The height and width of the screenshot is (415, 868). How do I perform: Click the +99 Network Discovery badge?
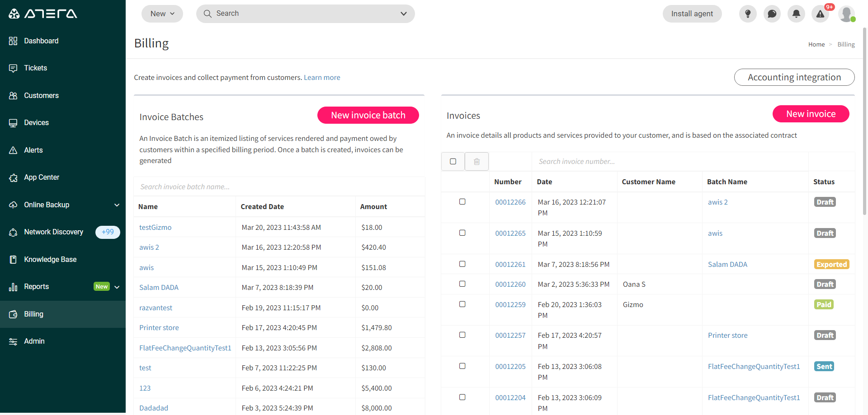108,232
